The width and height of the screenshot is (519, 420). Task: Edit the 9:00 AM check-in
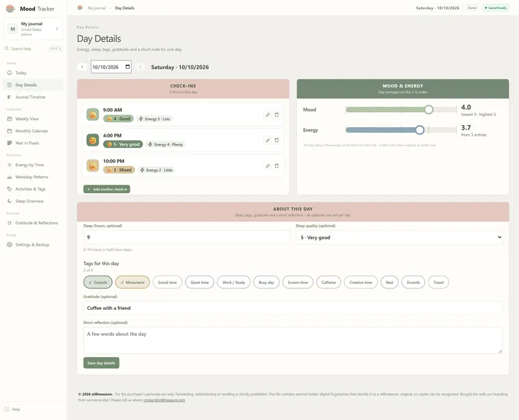click(x=267, y=115)
